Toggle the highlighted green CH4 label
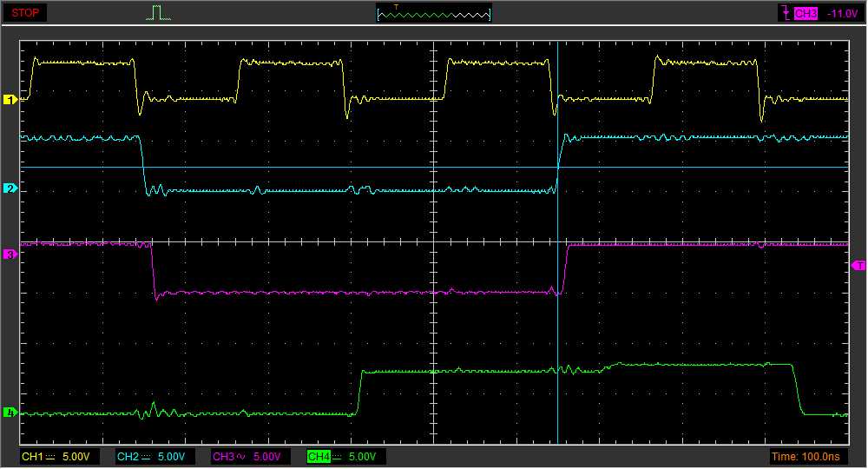Screen dimensions: 868x469 coord(318,457)
